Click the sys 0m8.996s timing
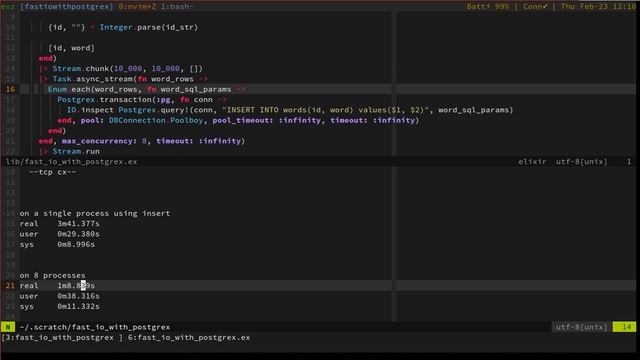Image resolution: width=640 pixels, height=360 pixels. pos(57,244)
